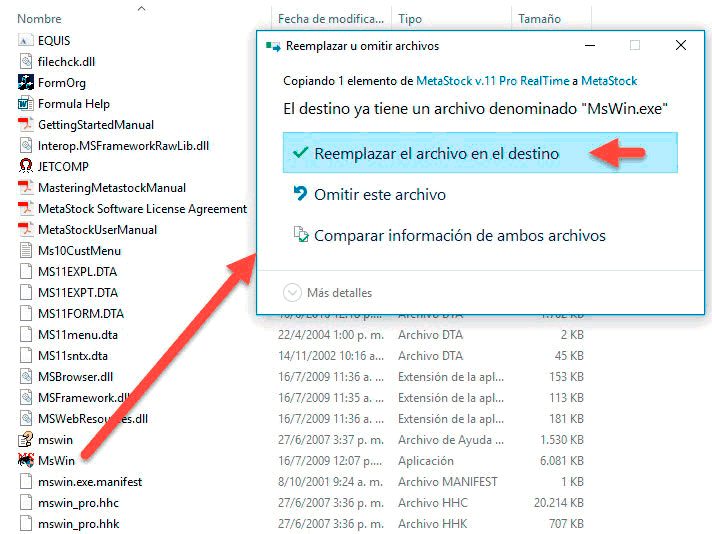Open MetaStock v.11 Pro RealTime source link
This screenshot has width=712, height=534.
[x=494, y=81]
